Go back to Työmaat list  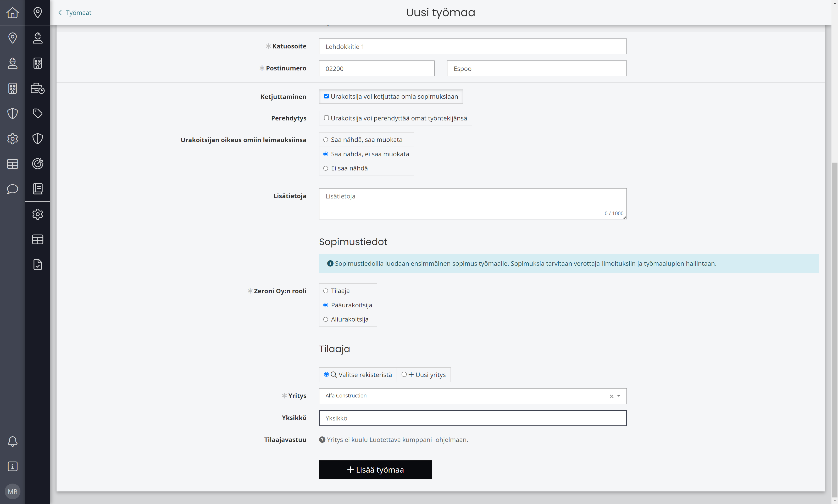tap(75, 13)
